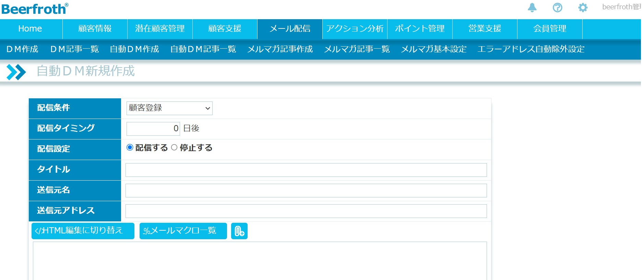Switch to the 顧客情報 tab

95,29
